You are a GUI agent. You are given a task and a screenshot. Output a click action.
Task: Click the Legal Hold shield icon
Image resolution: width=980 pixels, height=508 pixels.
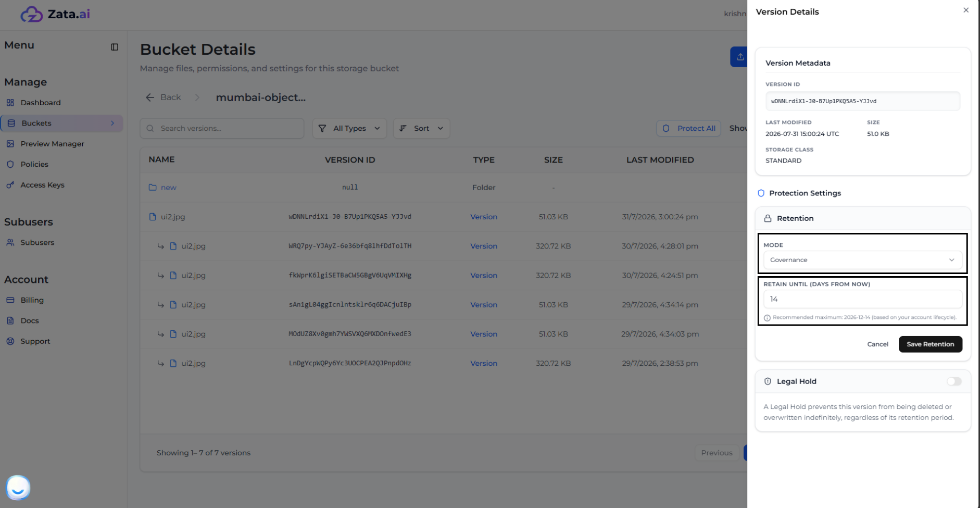[768, 381]
